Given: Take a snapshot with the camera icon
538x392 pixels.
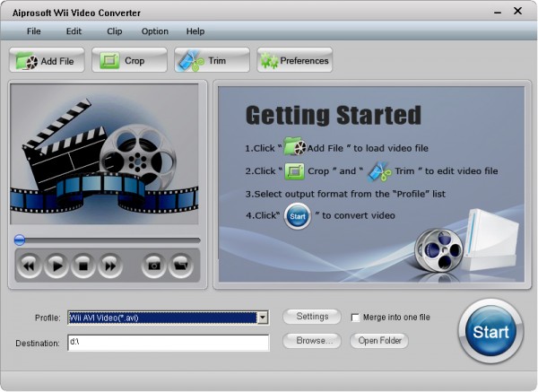Looking at the screenshot, I should click(154, 265).
